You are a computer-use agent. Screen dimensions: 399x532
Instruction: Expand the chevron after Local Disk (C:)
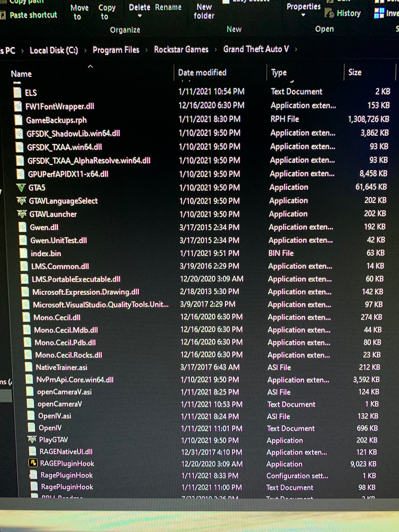pyautogui.click(x=85, y=50)
